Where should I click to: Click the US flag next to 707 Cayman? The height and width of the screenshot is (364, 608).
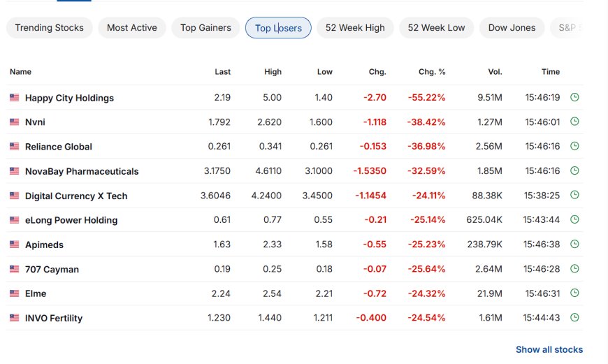(x=15, y=269)
